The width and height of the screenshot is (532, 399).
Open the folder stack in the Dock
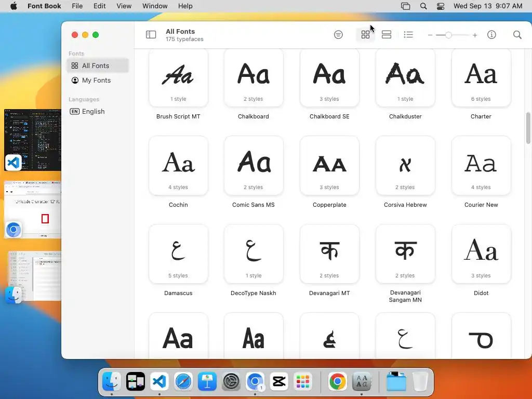click(396, 381)
